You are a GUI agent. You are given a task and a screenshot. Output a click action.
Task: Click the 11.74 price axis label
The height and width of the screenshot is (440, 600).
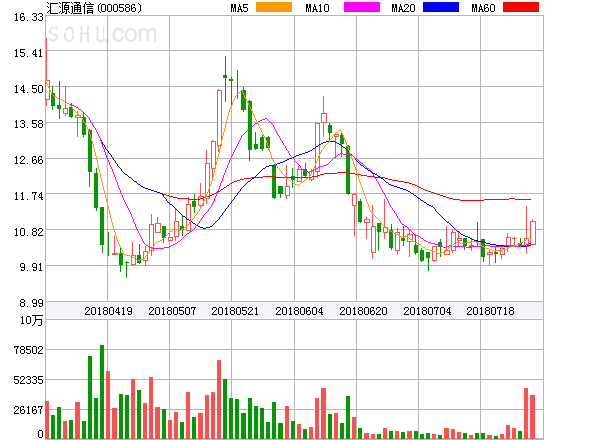tap(29, 196)
